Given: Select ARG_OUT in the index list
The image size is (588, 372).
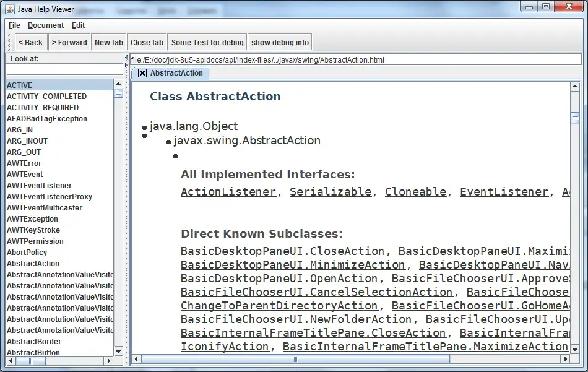Looking at the screenshot, I should coord(59,152).
